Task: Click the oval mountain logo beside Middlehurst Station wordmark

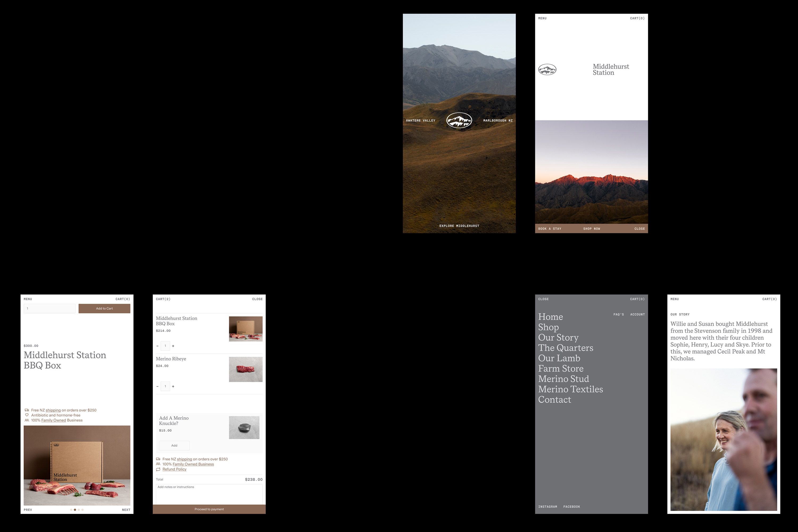Action: (x=547, y=69)
